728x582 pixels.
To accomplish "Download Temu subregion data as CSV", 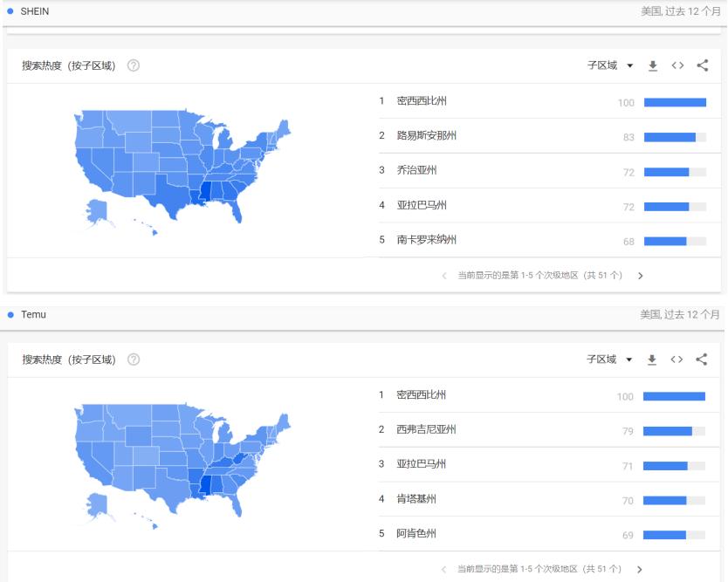I will (x=652, y=359).
